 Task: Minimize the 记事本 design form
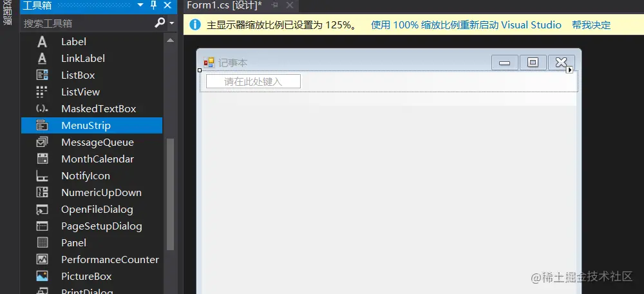[x=504, y=63]
